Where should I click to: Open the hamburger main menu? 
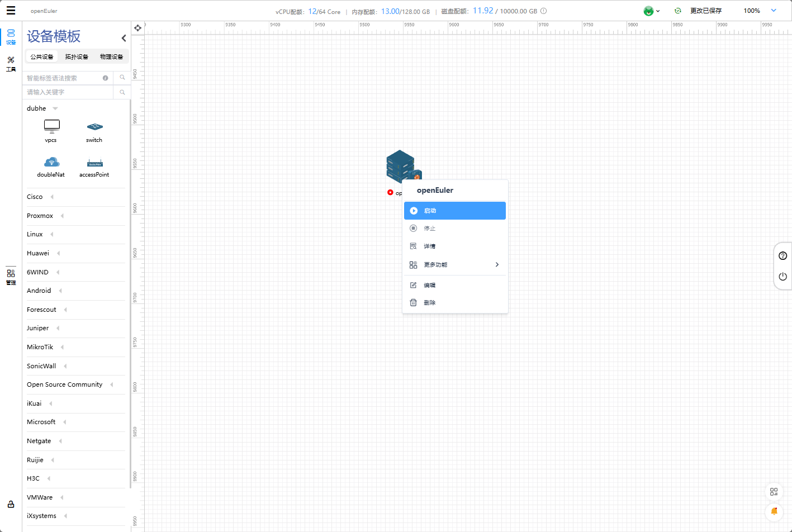(11, 11)
